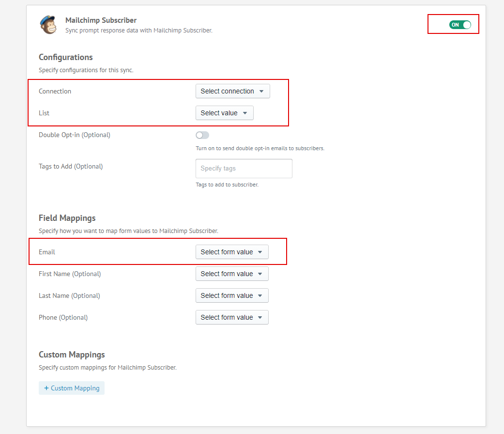
Task: Click 'Specify how you want to map form values' text
Action: pyautogui.click(x=129, y=231)
